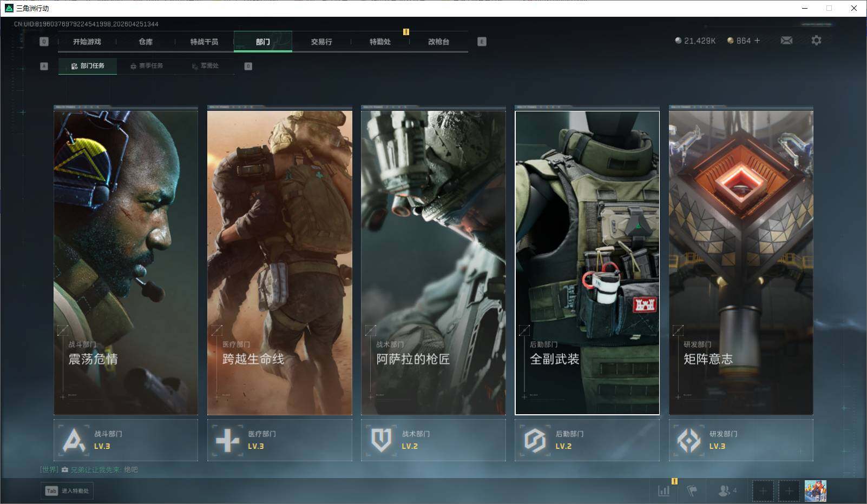Select the 部门任务 sub-tab
The width and height of the screenshot is (867, 504).
88,66
